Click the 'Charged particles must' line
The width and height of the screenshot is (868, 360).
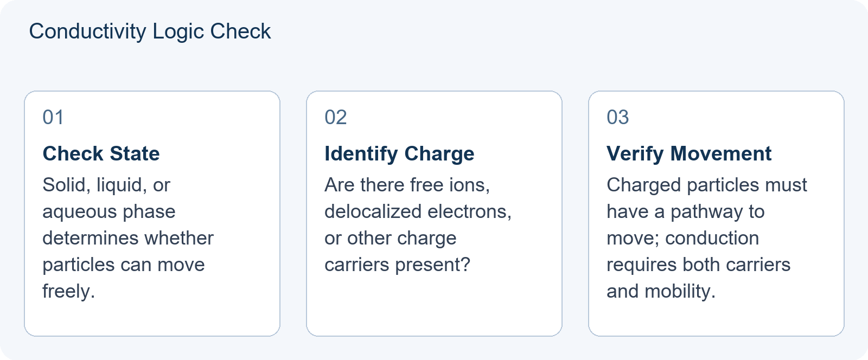(707, 185)
